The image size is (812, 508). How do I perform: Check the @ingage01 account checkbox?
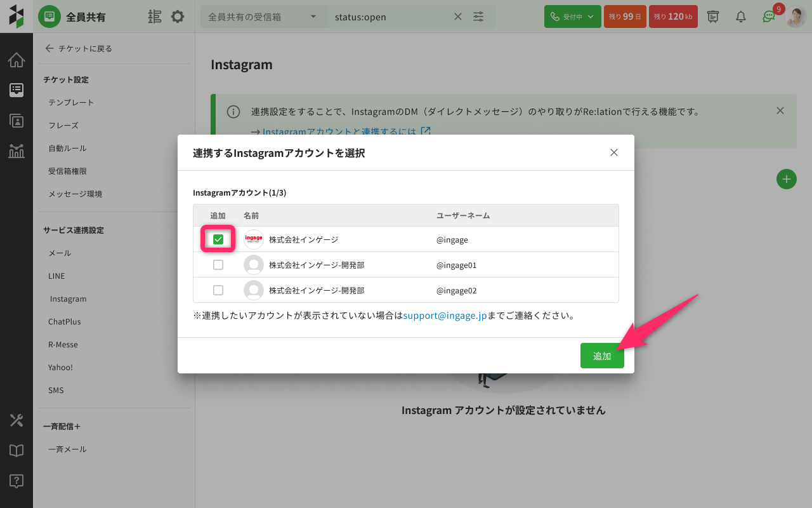[x=218, y=265]
